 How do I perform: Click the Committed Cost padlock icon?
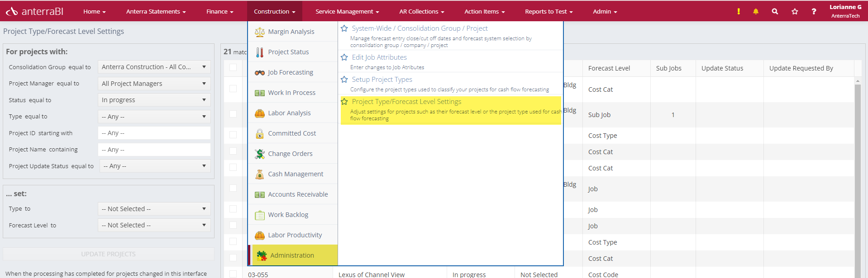click(x=260, y=133)
